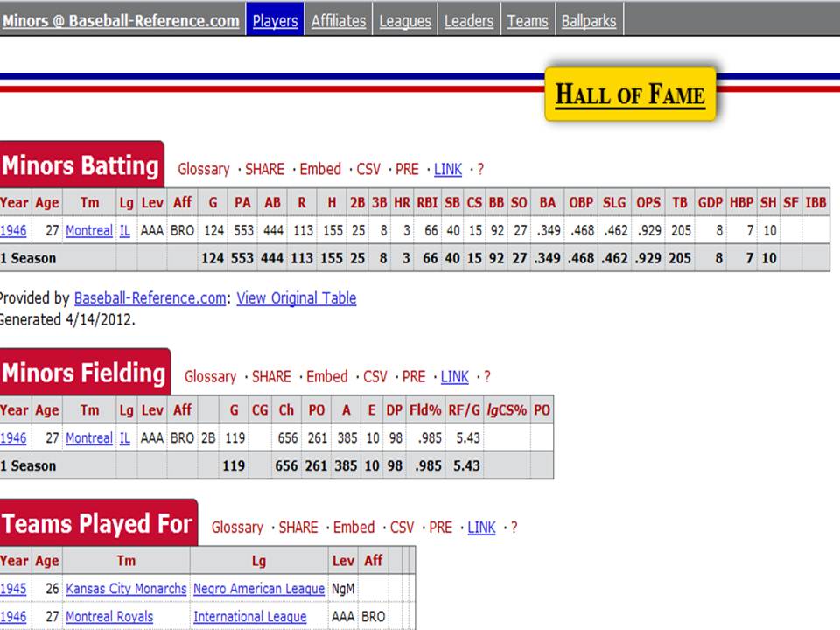840x630 pixels.
Task: Click Embed for Teams Played For table
Action: click(x=354, y=527)
